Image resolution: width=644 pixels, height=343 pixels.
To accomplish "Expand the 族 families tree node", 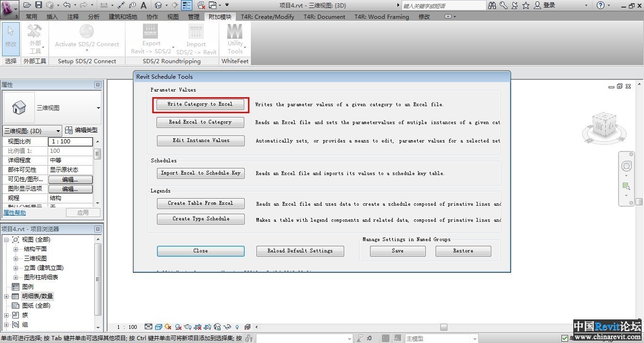I will click(7, 315).
